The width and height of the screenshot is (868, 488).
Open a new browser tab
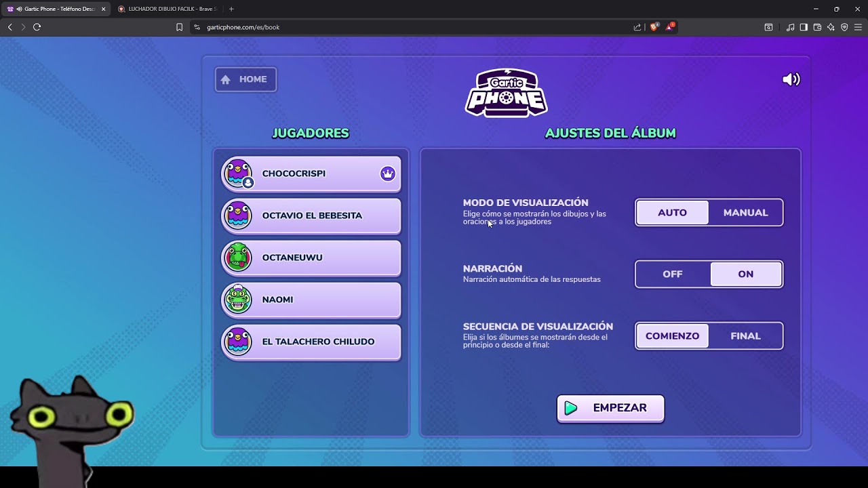(x=231, y=9)
